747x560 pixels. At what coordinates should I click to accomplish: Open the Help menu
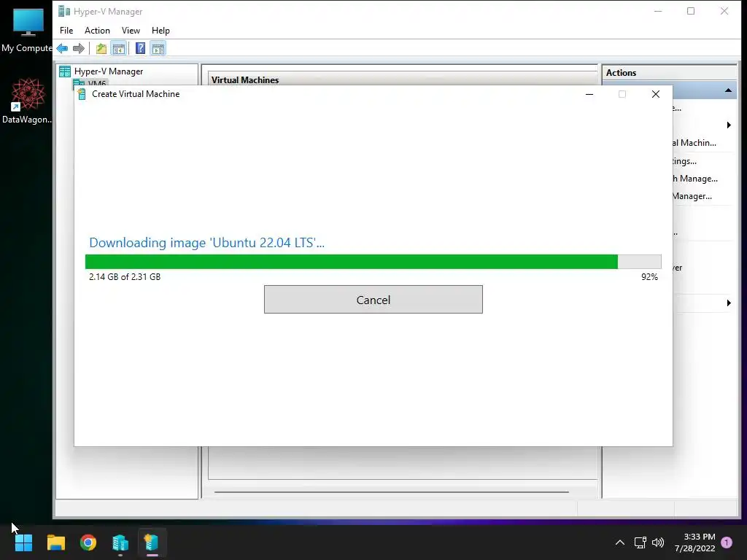click(160, 31)
